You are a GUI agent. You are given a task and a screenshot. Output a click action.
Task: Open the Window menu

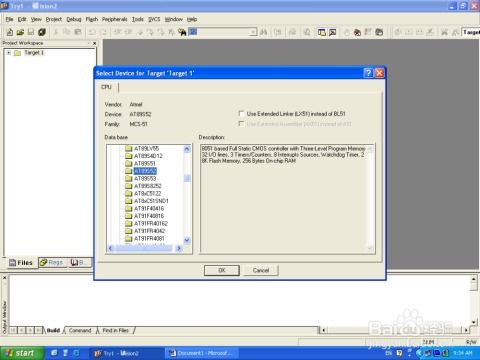(x=174, y=19)
